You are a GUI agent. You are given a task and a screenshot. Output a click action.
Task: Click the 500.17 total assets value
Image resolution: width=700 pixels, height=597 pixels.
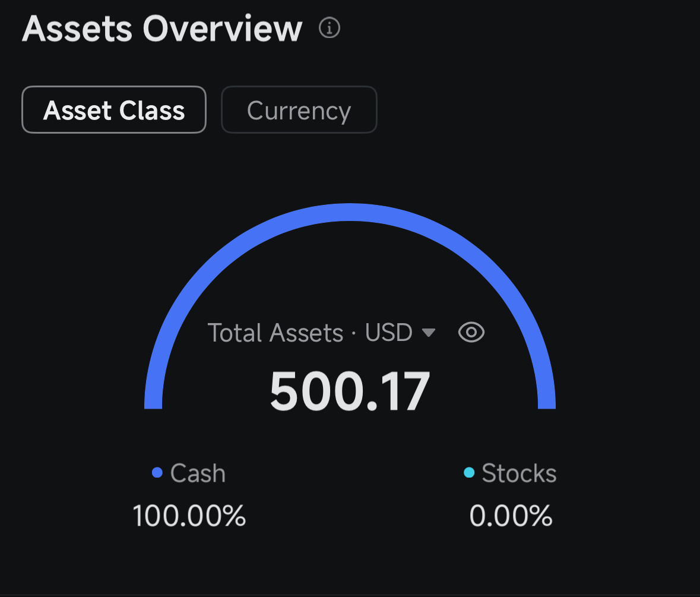point(350,392)
